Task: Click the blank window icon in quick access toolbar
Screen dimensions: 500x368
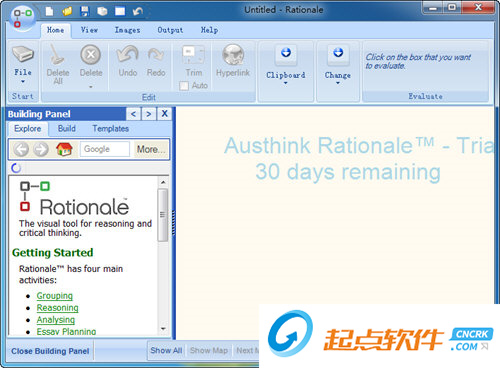Action: (x=120, y=12)
